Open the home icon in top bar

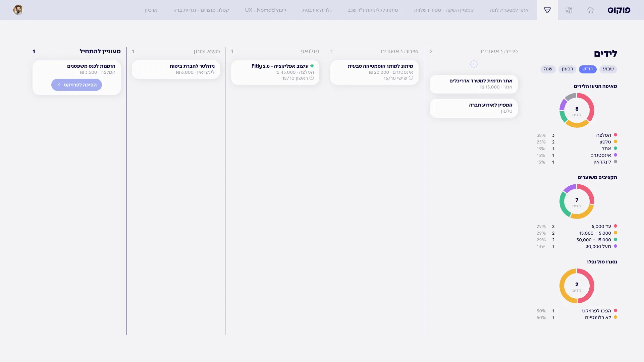[590, 10]
